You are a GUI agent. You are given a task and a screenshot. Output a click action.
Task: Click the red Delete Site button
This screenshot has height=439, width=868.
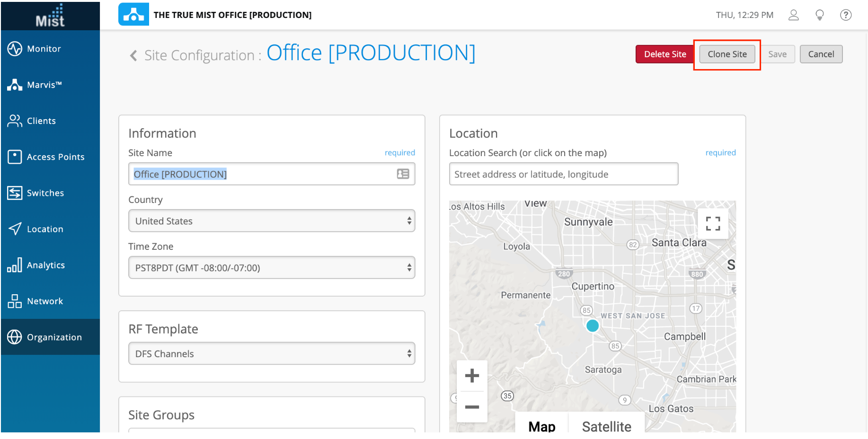point(664,54)
